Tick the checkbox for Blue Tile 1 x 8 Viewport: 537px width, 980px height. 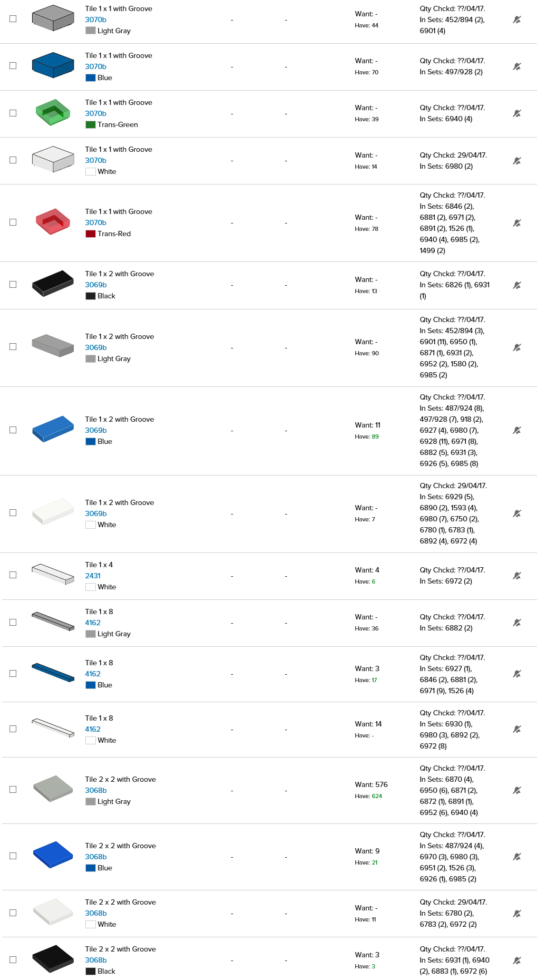coord(13,674)
